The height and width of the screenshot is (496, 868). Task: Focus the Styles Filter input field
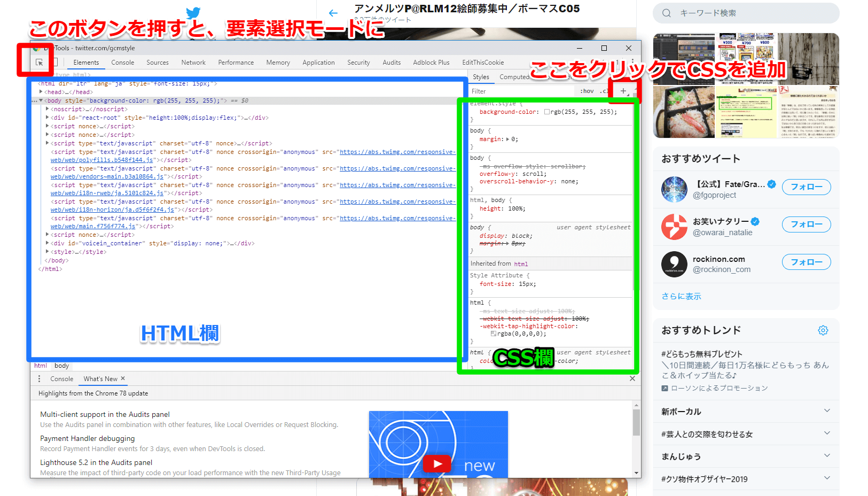[x=522, y=91]
